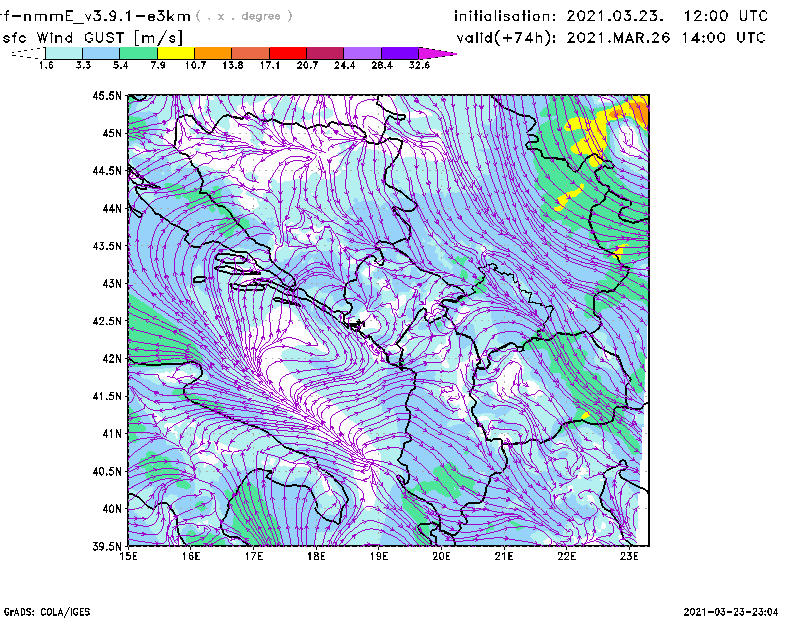
Task: Click the 22E longitude label
Action: pos(566,556)
